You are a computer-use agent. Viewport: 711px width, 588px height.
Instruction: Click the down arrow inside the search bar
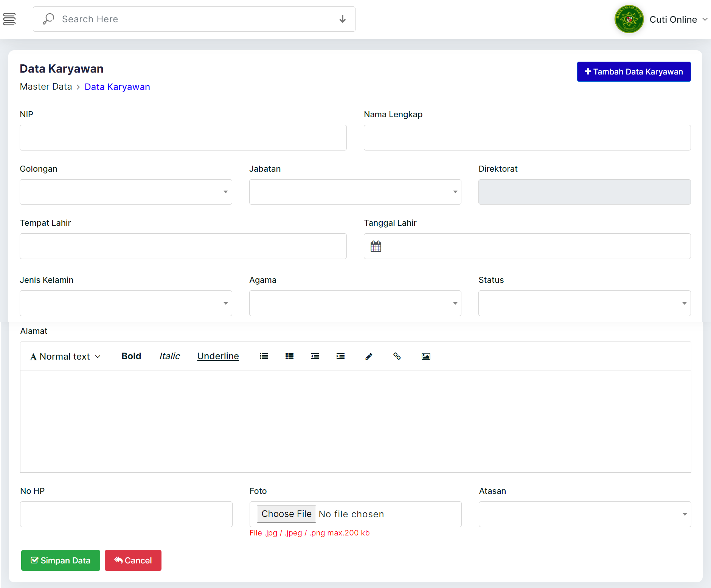(343, 19)
